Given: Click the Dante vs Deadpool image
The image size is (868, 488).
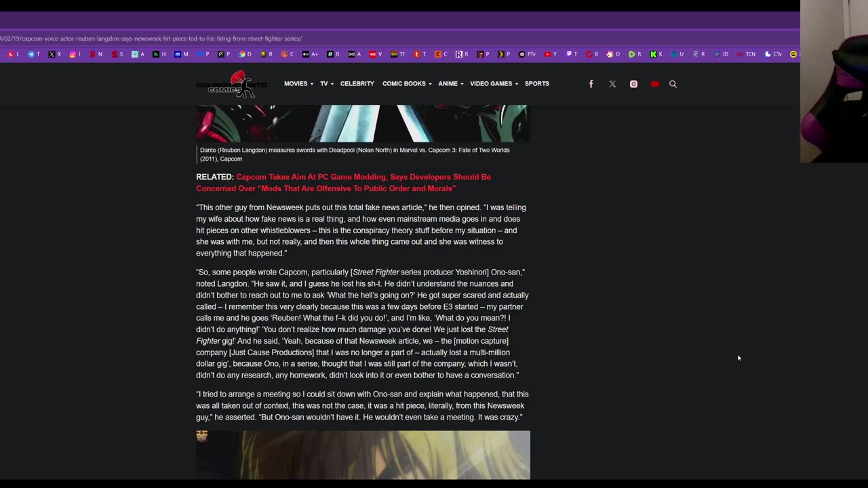Looking at the screenshot, I should (363, 123).
